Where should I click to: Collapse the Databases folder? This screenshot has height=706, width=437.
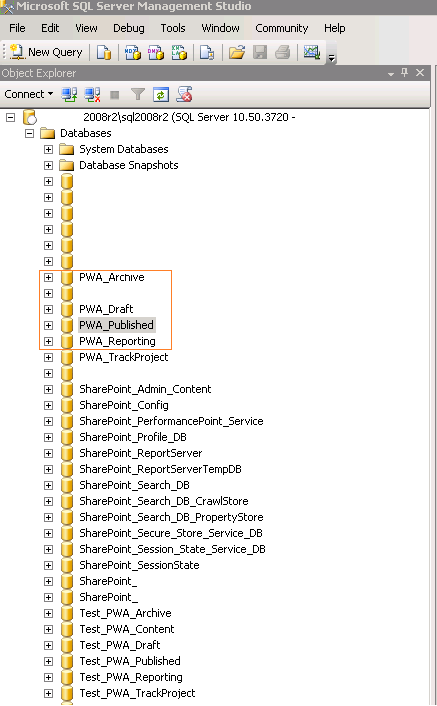[x=29, y=133]
